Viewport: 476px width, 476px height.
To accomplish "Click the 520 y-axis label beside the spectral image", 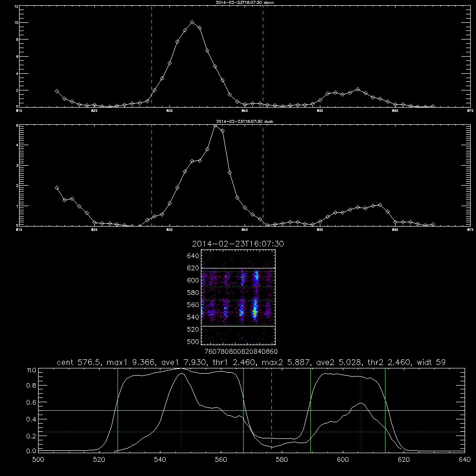I will pos(193,329).
